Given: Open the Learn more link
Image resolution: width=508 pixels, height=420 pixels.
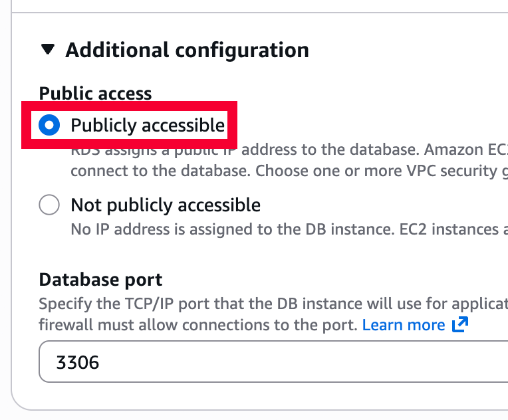Looking at the screenshot, I should point(404,325).
